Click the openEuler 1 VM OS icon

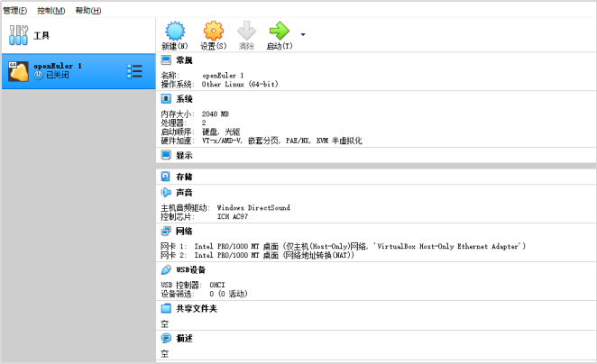pyautogui.click(x=18, y=71)
